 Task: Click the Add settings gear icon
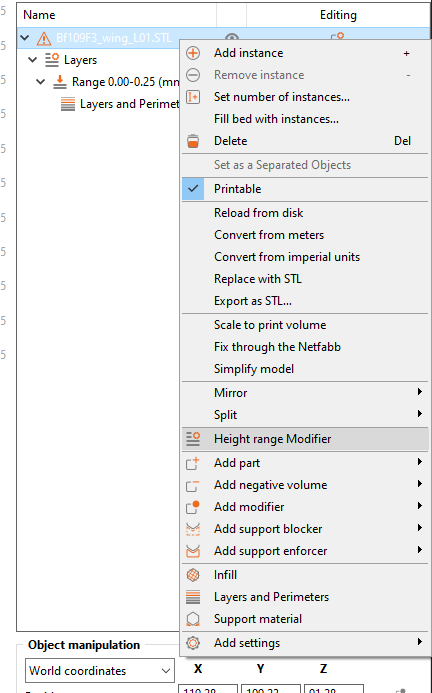(x=193, y=643)
